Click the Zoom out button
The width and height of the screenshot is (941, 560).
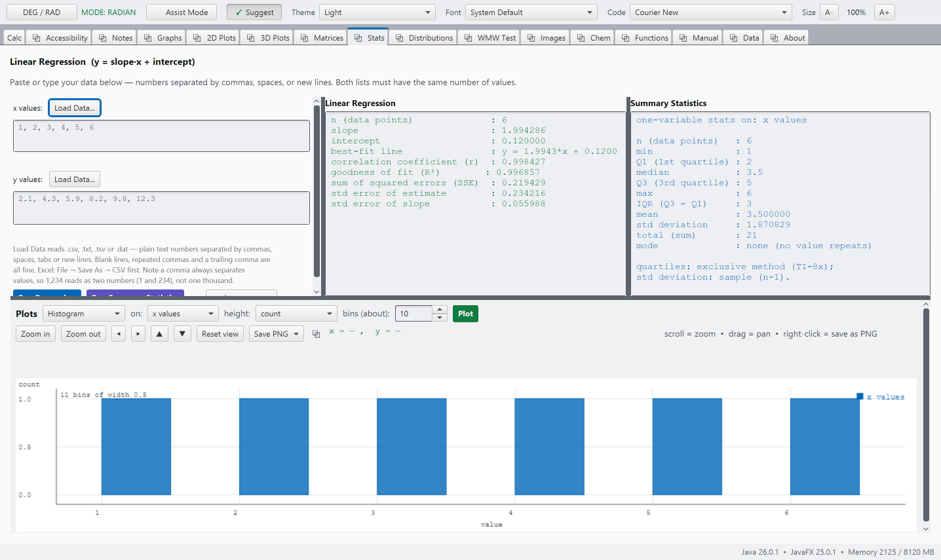pos(83,334)
